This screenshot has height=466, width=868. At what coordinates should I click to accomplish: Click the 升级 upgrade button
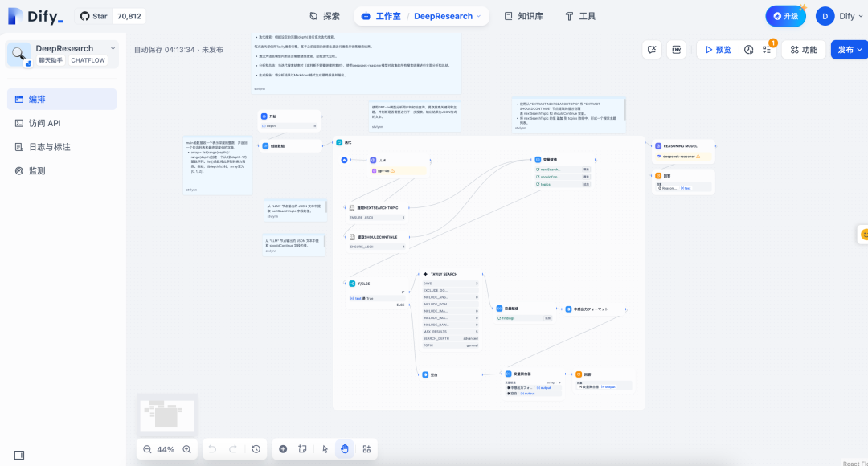pos(785,16)
